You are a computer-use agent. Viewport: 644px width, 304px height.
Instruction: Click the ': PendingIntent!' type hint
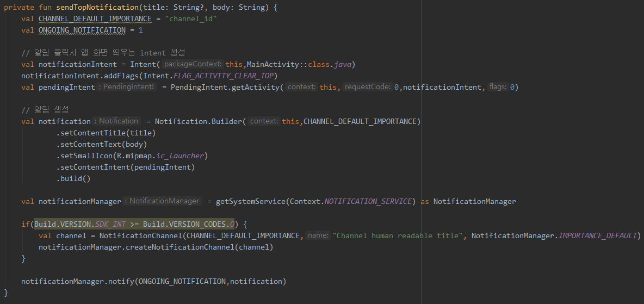pos(127,86)
